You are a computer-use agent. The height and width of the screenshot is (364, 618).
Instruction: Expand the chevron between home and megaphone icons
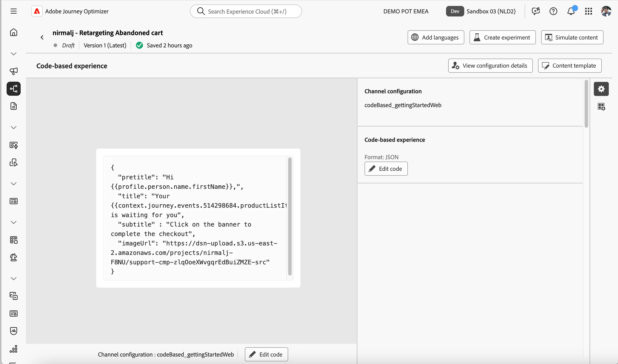tap(13, 54)
